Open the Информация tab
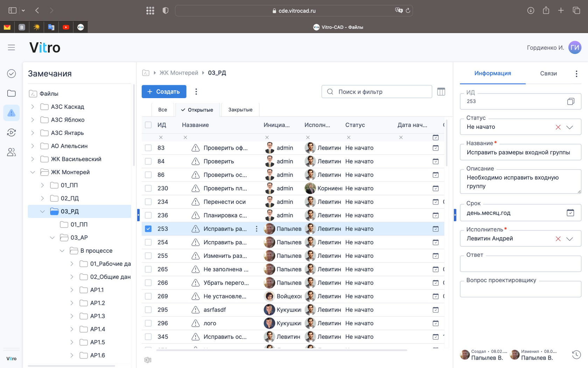Image resolution: width=588 pixels, height=368 pixels. pos(492,73)
